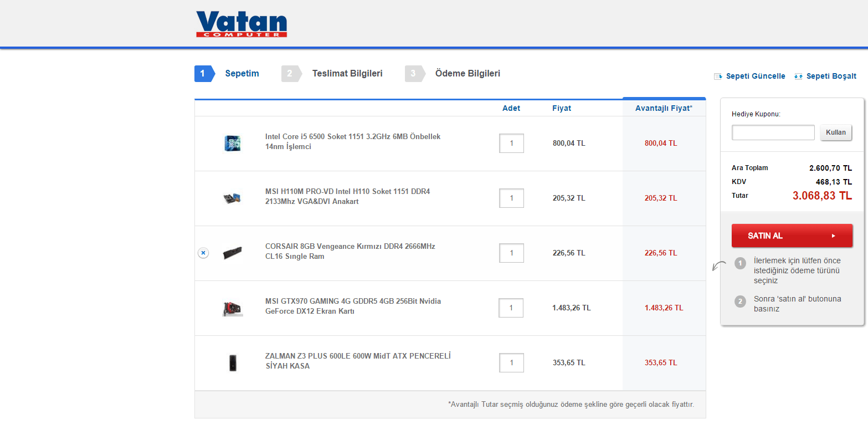Select the quantity field for MSI H110M PRO-VD
This screenshot has width=868, height=424.
point(511,198)
